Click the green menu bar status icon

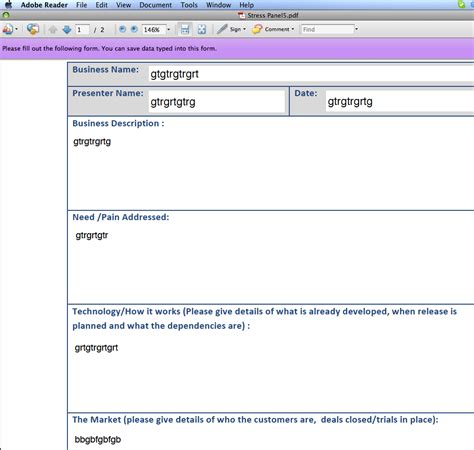pos(461,4)
